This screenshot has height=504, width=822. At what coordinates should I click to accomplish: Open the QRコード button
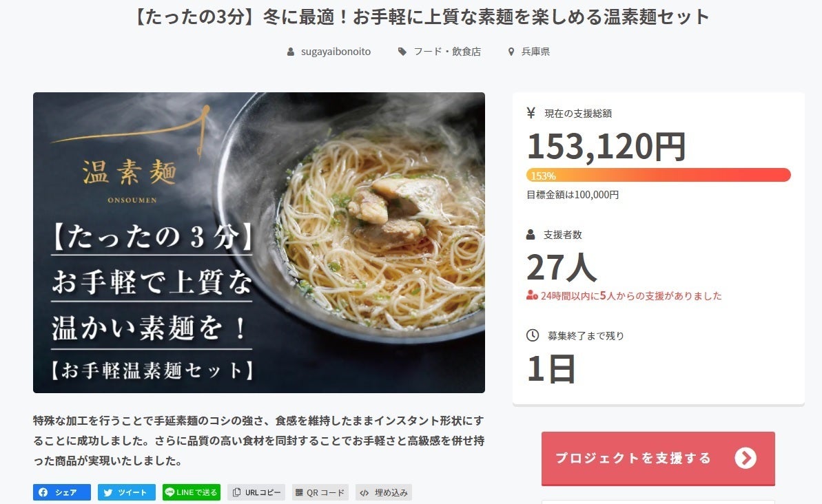pyautogui.click(x=320, y=492)
